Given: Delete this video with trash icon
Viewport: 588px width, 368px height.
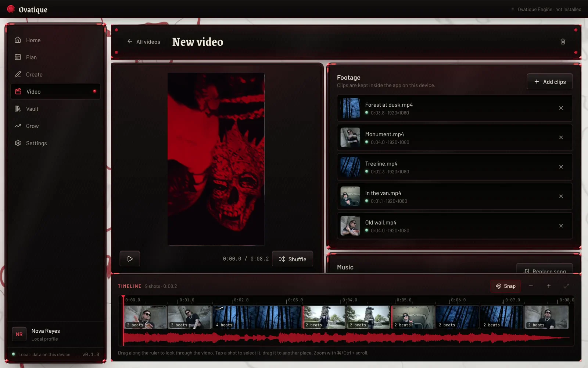Looking at the screenshot, I should click(563, 42).
